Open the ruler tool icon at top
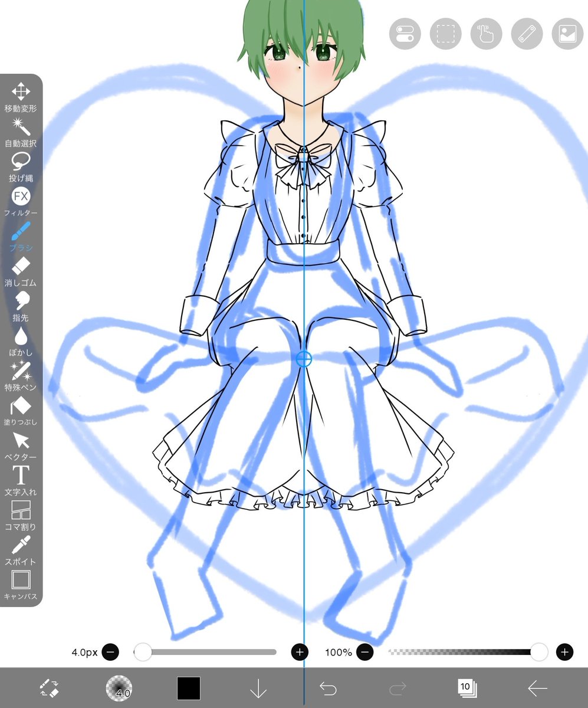This screenshot has width=588, height=708. pyautogui.click(x=527, y=34)
